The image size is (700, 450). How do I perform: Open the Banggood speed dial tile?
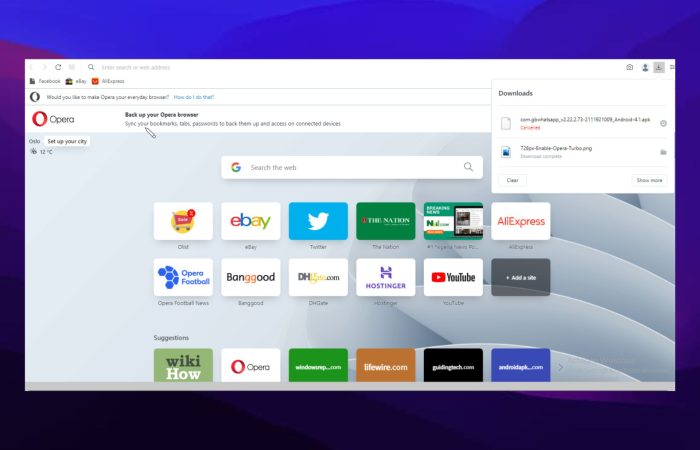[x=251, y=277]
